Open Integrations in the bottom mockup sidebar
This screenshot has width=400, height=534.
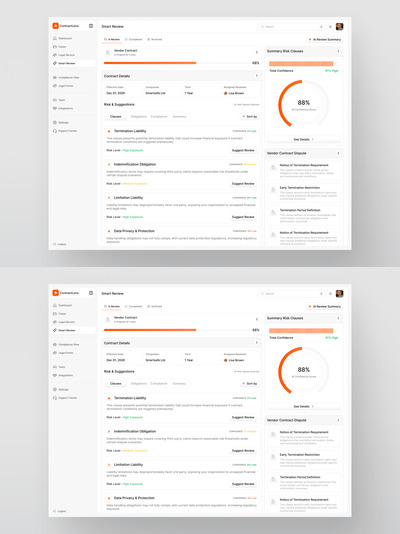[x=63, y=375]
